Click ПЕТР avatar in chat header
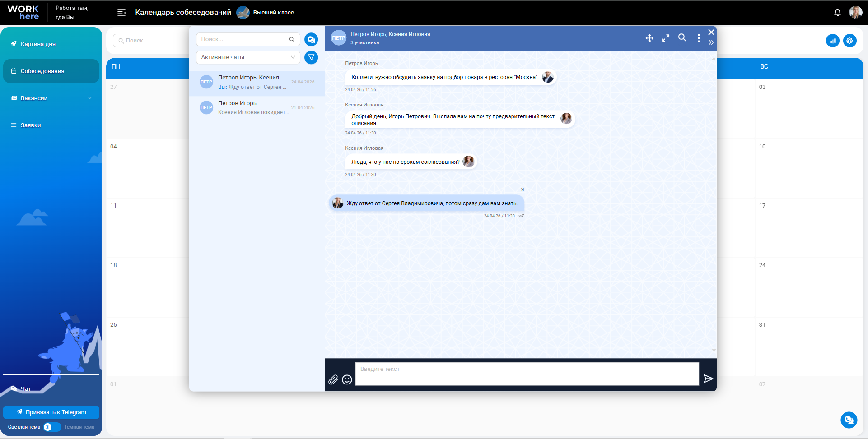 [x=339, y=38]
